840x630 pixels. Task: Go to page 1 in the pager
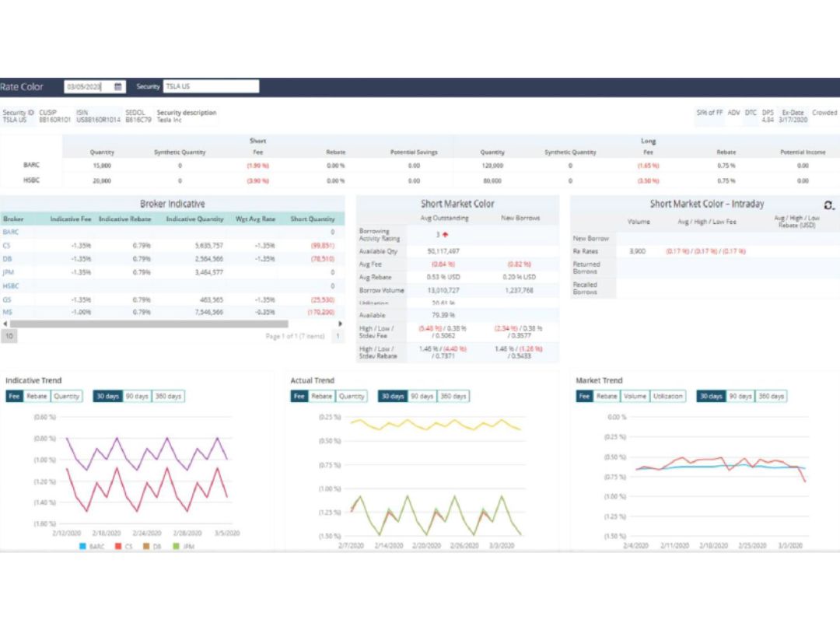(338, 337)
